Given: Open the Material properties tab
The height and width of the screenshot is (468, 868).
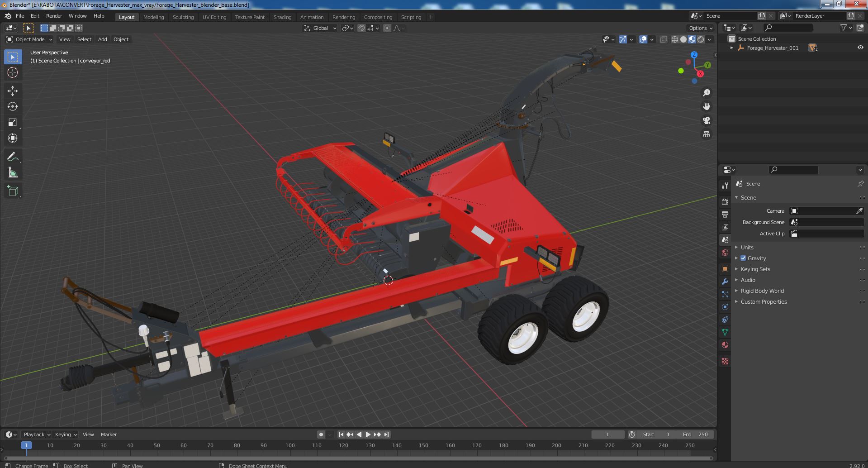Looking at the screenshot, I should click(x=725, y=345).
